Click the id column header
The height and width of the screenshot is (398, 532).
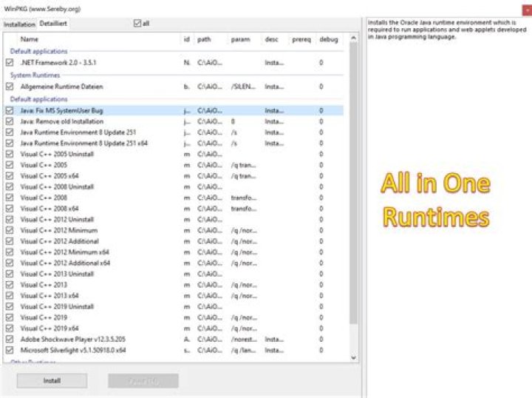(187, 39)
